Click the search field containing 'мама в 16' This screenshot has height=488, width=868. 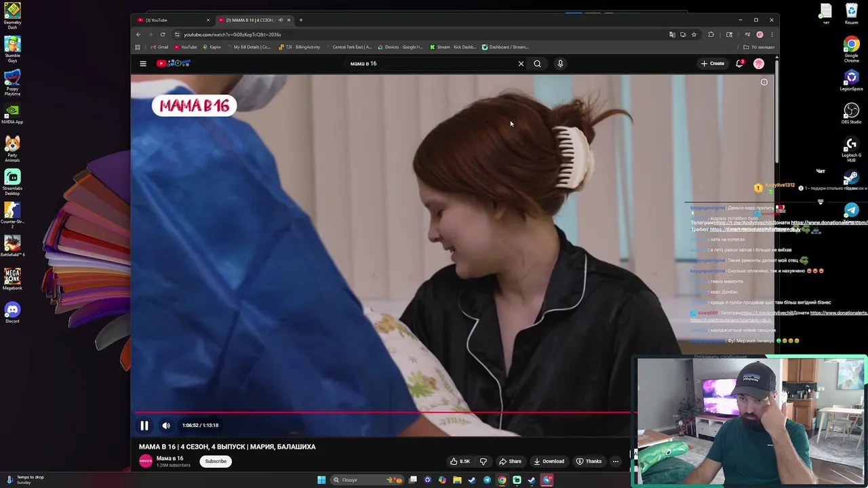coord(431,64)
